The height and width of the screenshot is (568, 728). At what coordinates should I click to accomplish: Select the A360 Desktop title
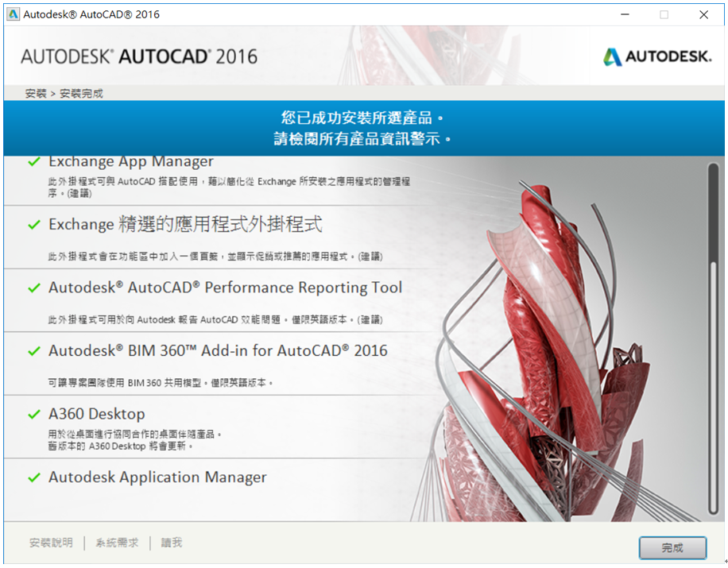[x=97, y=414]
